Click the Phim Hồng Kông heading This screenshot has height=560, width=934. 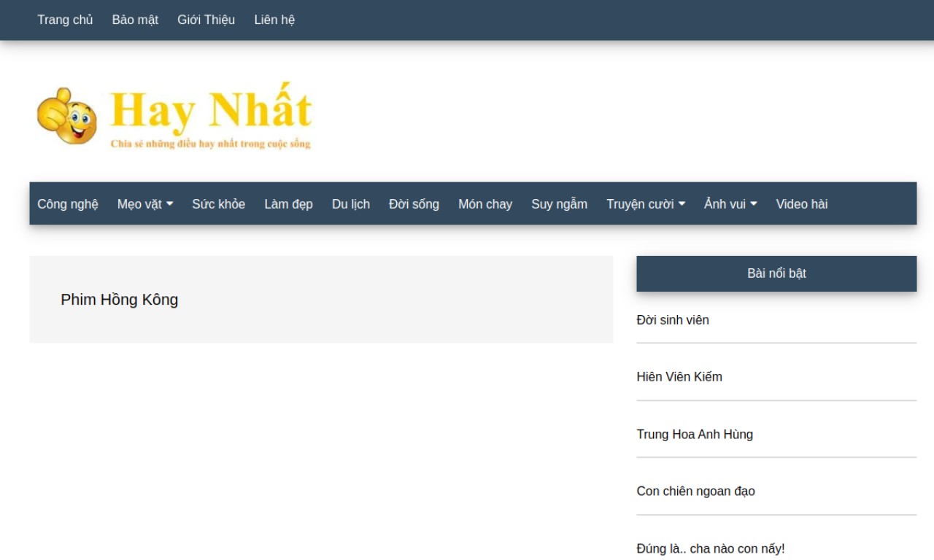pyautogui.click(x=120, y=300)
